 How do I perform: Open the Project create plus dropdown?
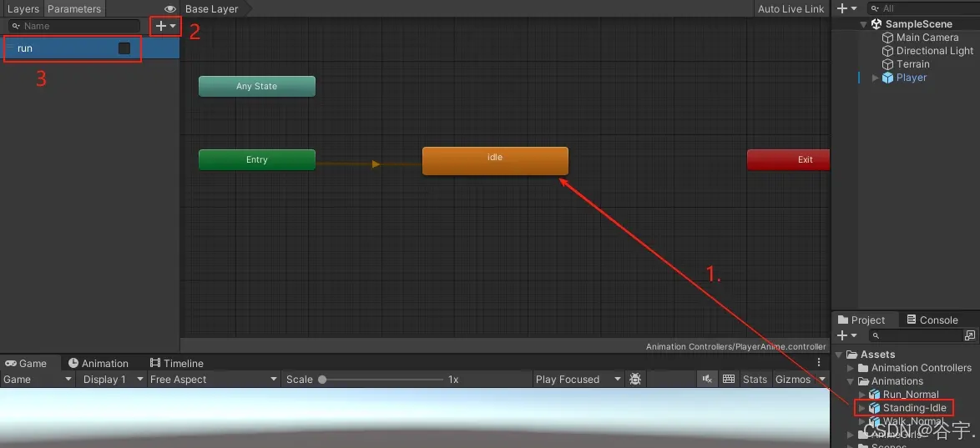847,335
